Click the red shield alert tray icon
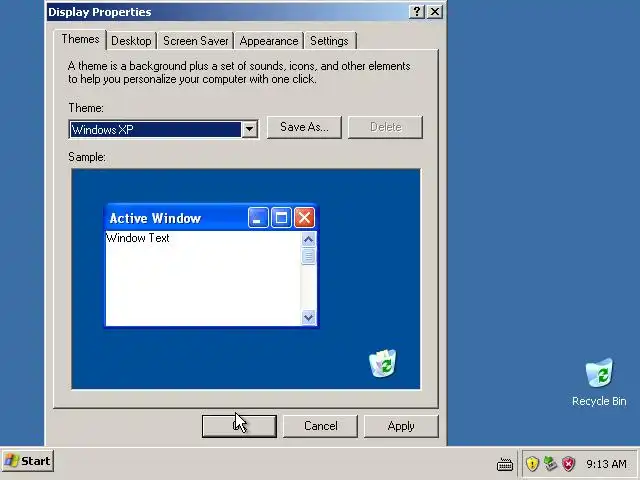 (568, 464)
